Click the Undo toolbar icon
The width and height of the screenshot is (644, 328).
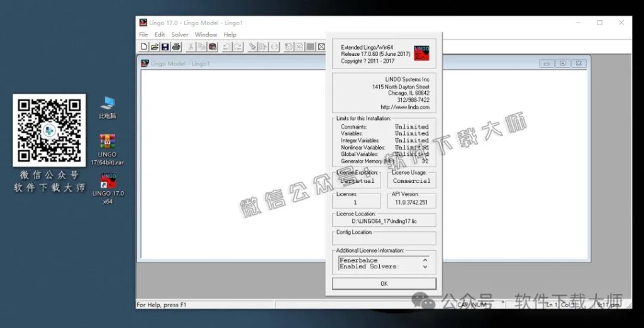tap(227, 47)
